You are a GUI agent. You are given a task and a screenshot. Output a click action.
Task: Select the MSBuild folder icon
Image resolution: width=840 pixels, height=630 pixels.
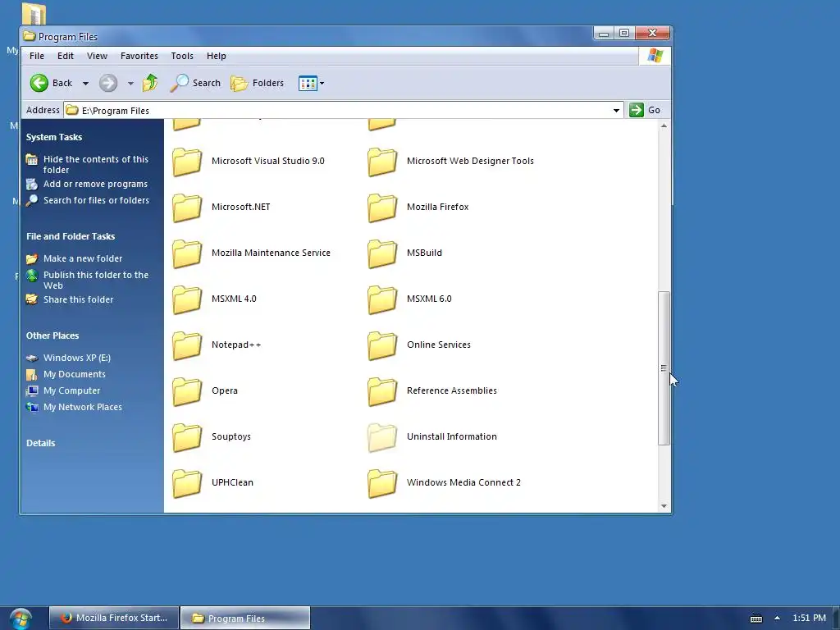(382, 254)
